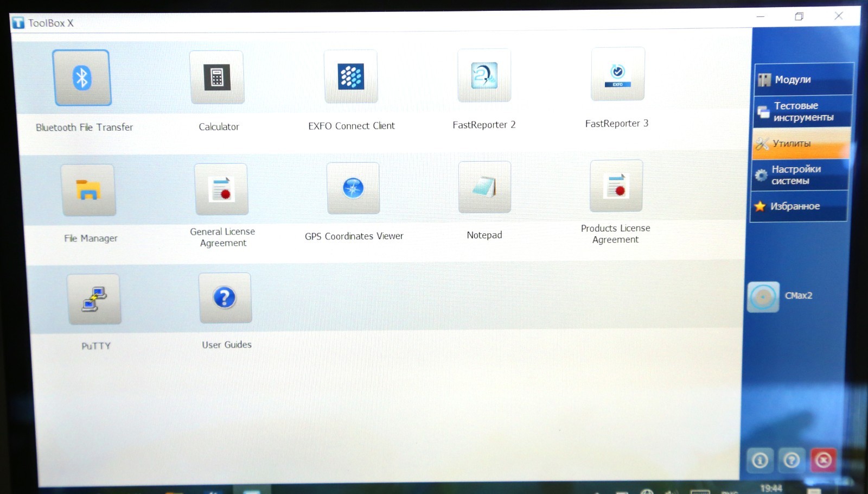Open the Products License Agreement icon
Viewport: 868px width, 494px height.
point(616,186)
